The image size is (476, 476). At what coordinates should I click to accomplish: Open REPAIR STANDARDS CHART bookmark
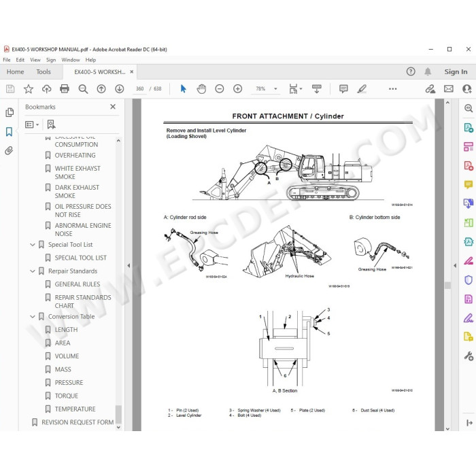point(82,301)
